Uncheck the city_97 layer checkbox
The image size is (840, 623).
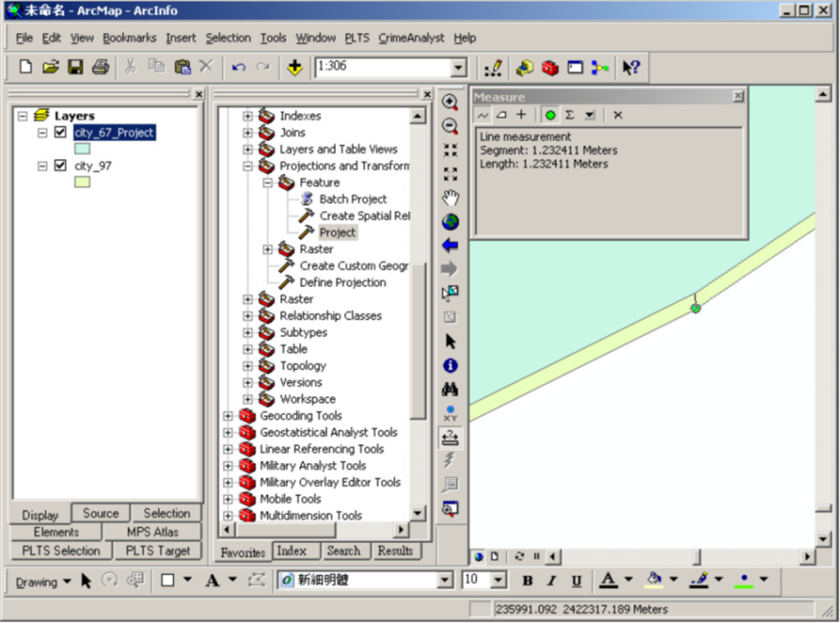coord(60,165)
